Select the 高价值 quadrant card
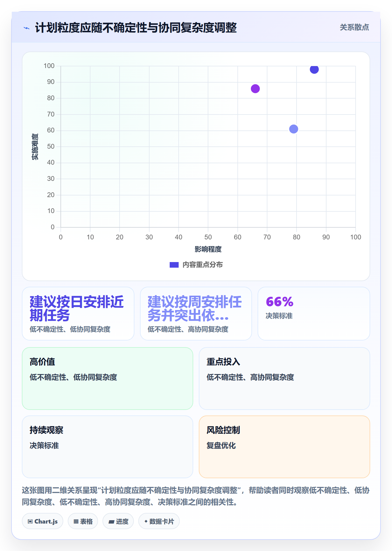Image resolution: width=392 pixels, height=551 pixels. (x=108, y=379)
